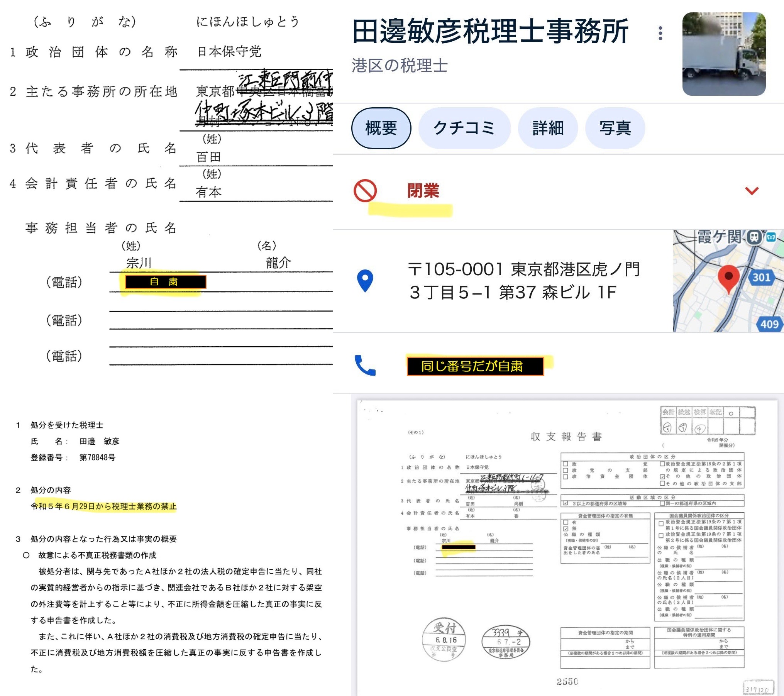This screenshot has width=784, height=696.
Task: Uncheck the 2以上の都道府県の区域等 checkbox
Action: coord(566,503)
